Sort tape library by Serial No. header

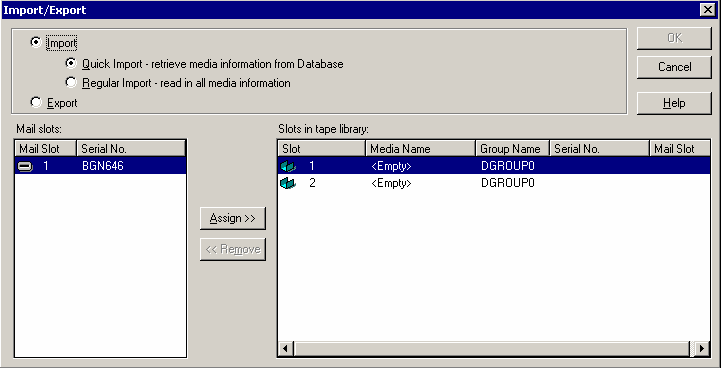pos(599,149)
